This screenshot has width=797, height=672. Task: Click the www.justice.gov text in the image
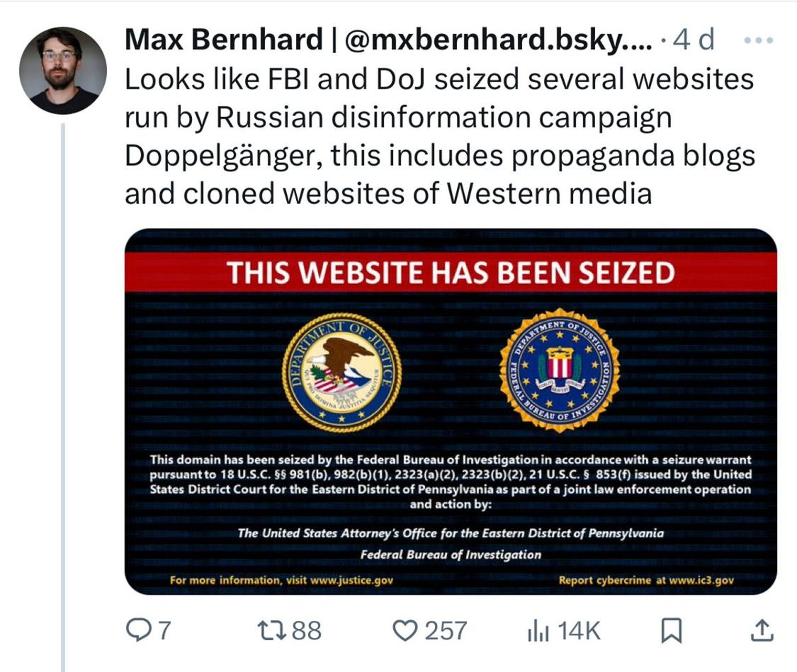(x=352, y=581)
